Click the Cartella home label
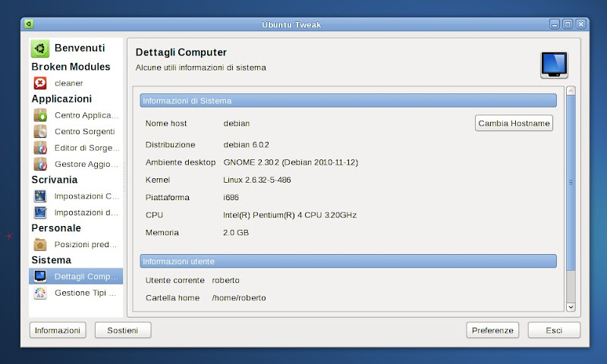Screen dimensions: 607x364 tap(173, 298)
